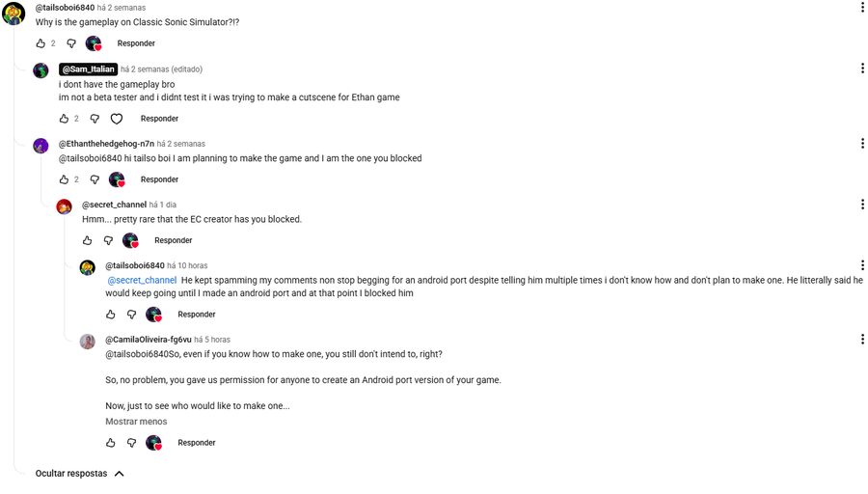This screenshot has width=868, height=494.
Task: Click creator heart avatar on @secret_channel reply
Action: (130, 240)
